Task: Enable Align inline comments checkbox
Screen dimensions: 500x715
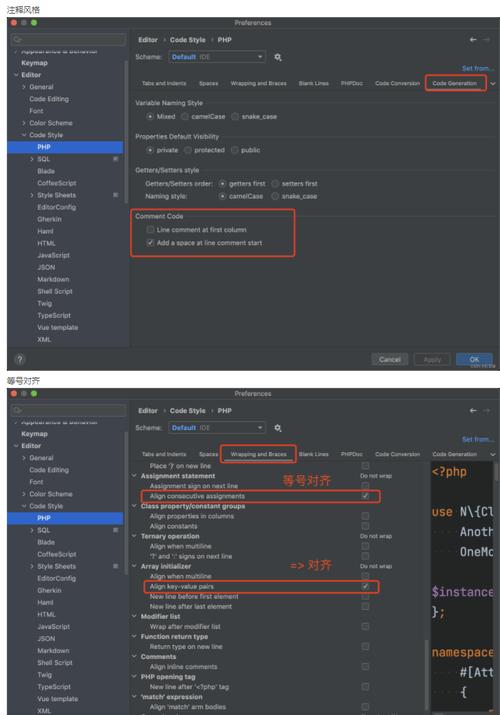Action: [365, 667]
